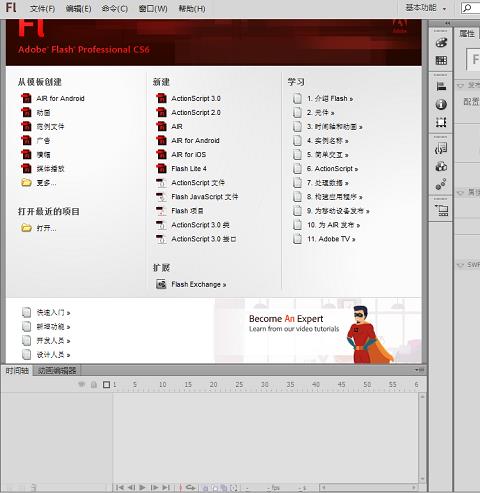Image resolution: width=480 pixels, height=493 pixels.
Task: Click the folder icon beside 更多...
Action: [26, 183]
